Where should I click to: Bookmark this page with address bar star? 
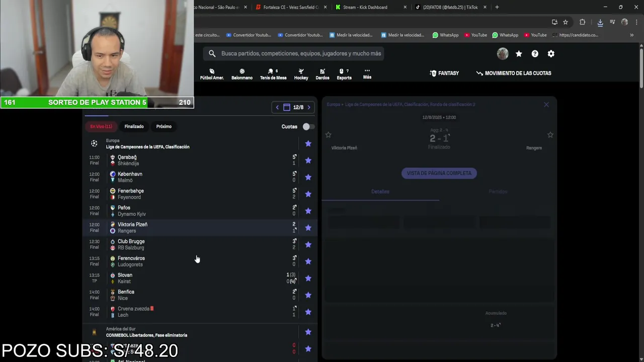click(566, 22)
